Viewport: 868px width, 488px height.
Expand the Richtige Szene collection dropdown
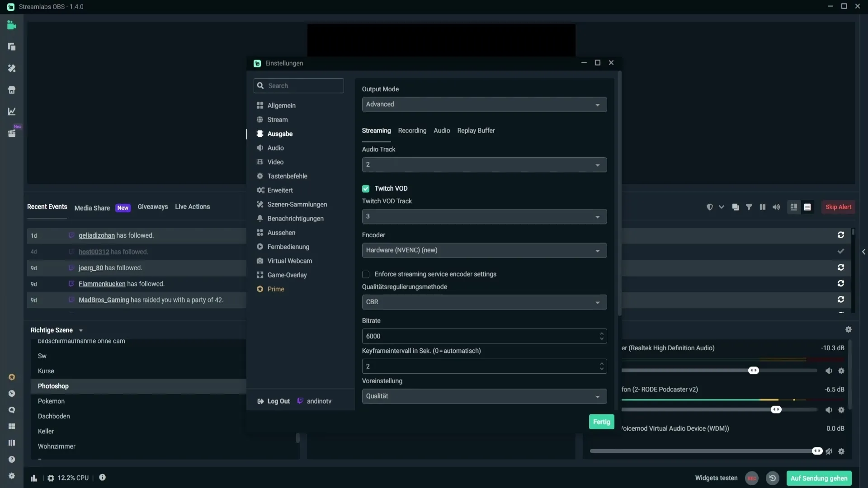coord(81,330)
